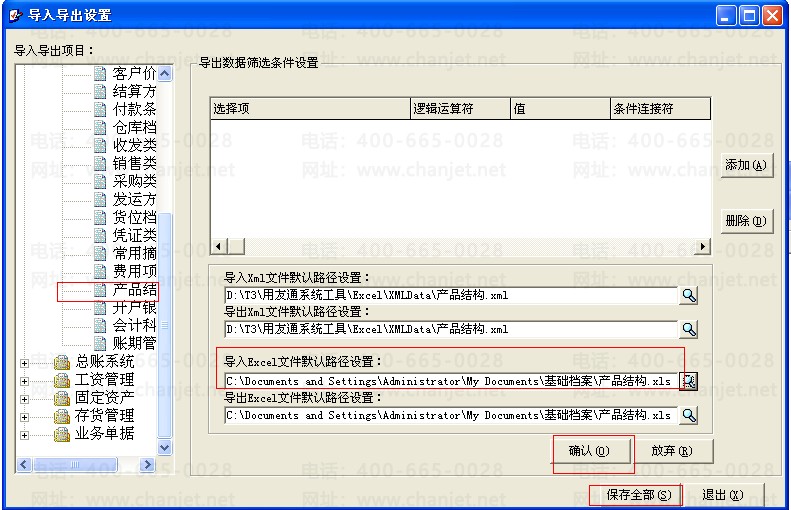The height and width of the screenshot is (510, 791).
Task: Select the 客户价 tree item
Action: (134, 74)
